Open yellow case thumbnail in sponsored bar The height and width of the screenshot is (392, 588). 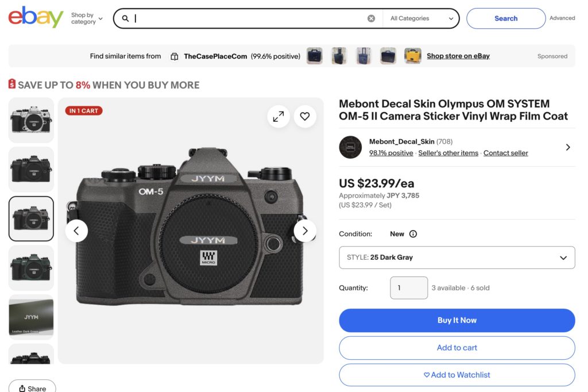tap(412, 56)
